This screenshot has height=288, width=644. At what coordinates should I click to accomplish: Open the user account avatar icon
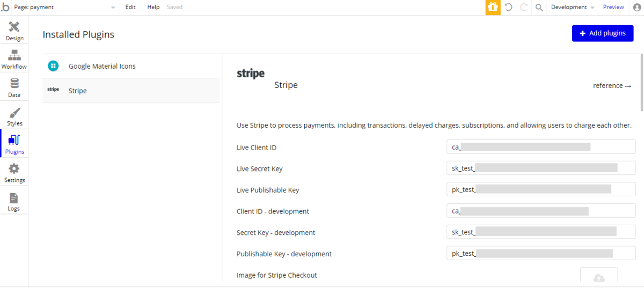pyautogui.click(x=637, y=8)
